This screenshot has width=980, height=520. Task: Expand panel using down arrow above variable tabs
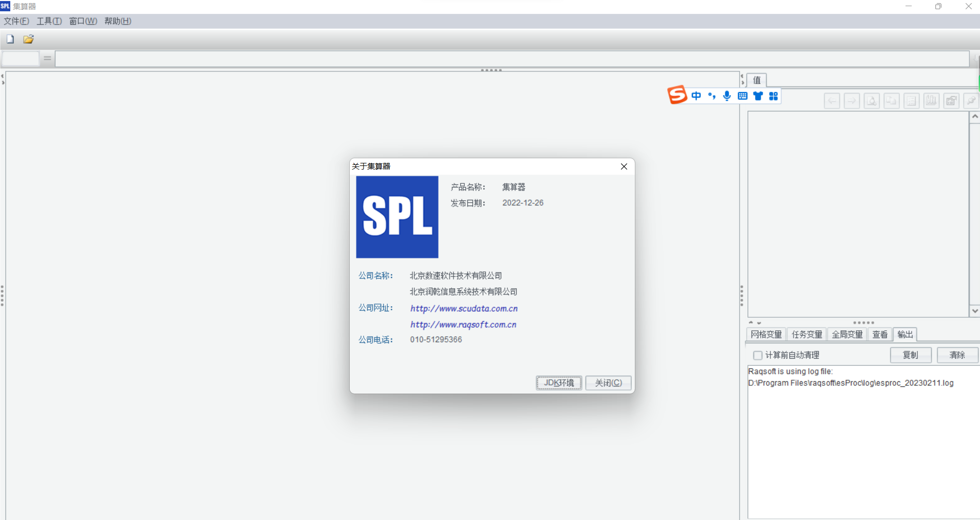pyautogui.click(x=759, y=323)
